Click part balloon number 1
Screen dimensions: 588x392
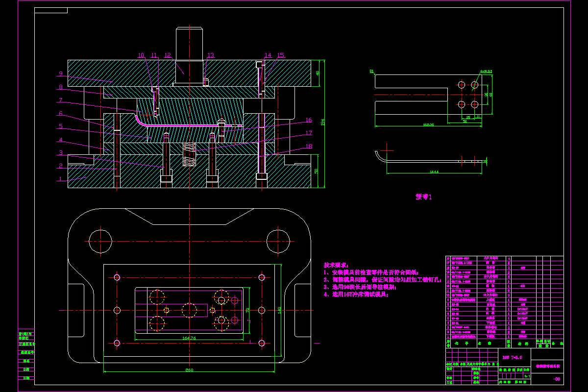coord(61,179)
